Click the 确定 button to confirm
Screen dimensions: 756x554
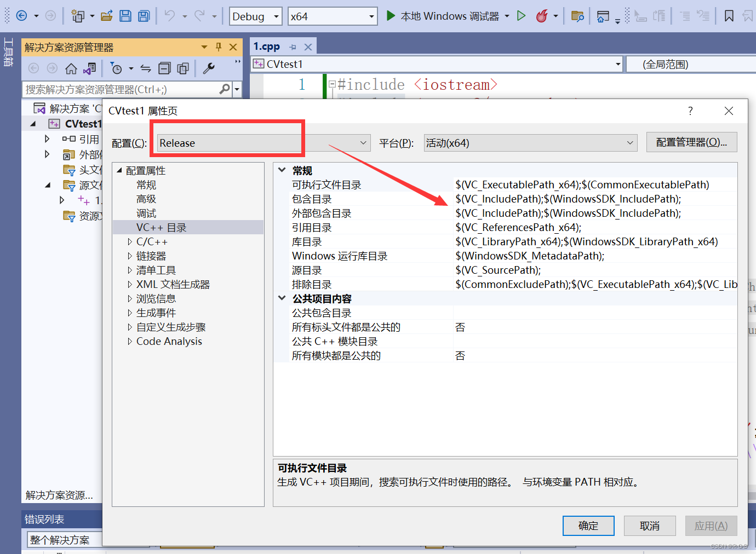(588, 526)
